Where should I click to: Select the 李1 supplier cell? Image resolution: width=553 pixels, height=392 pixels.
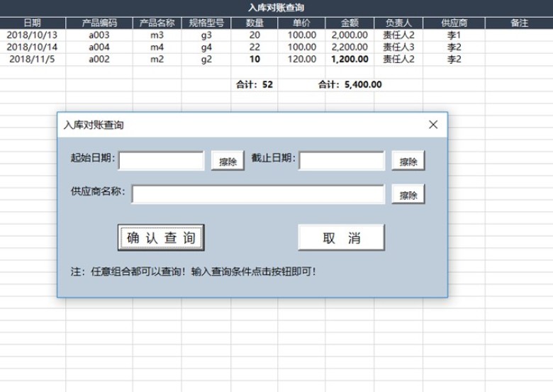point(454,35)
